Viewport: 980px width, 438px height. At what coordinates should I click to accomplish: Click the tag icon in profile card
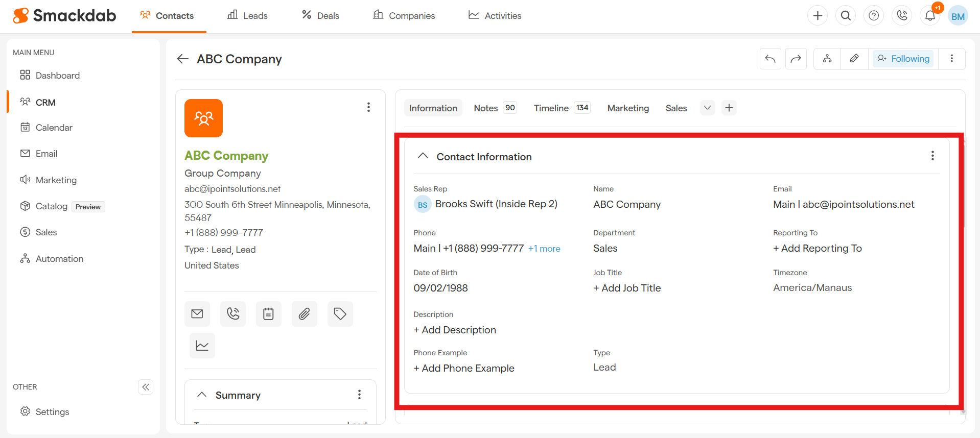coord(340,314)
